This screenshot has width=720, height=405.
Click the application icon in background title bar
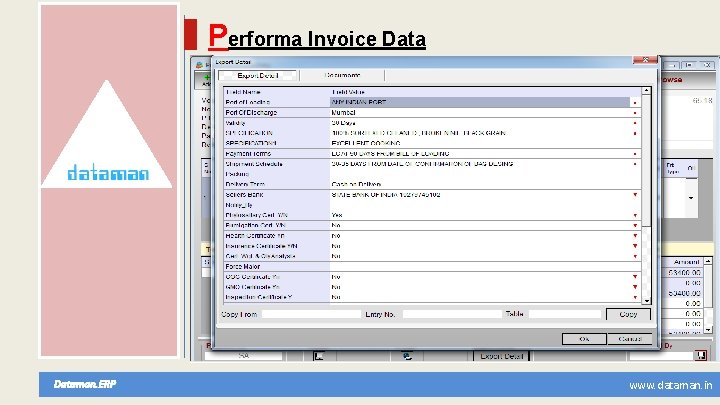(x=199, y=65)
